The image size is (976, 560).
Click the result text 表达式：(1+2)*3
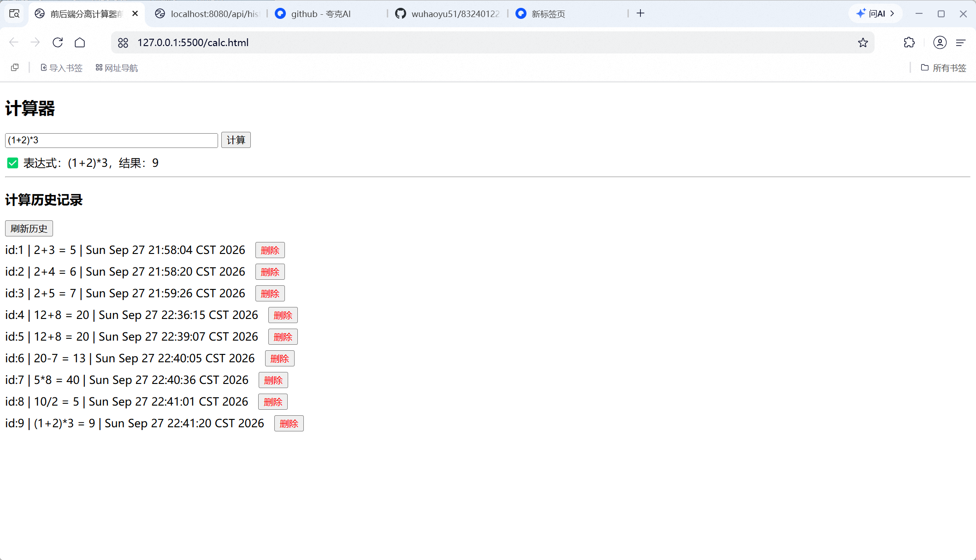[x=65, y=163]
